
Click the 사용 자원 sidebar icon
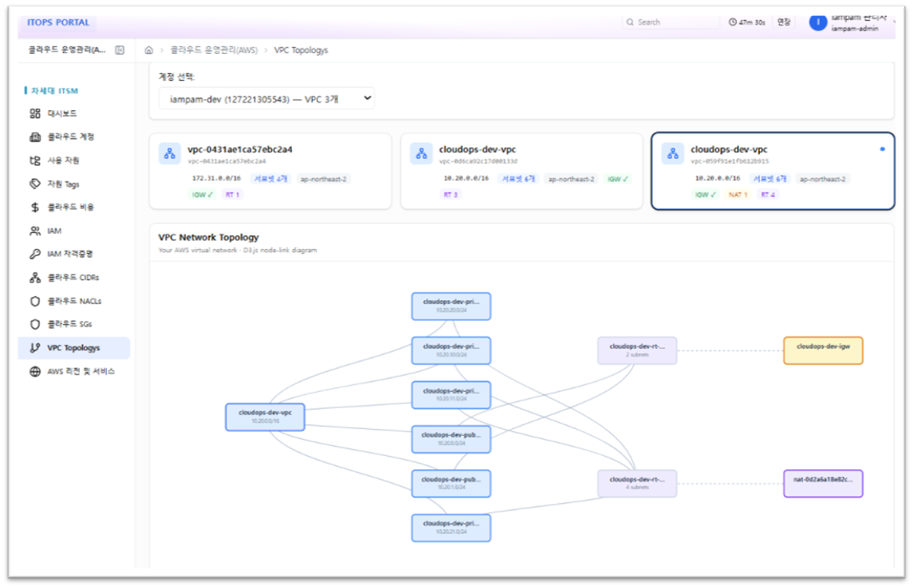click(x=35, y=160)
